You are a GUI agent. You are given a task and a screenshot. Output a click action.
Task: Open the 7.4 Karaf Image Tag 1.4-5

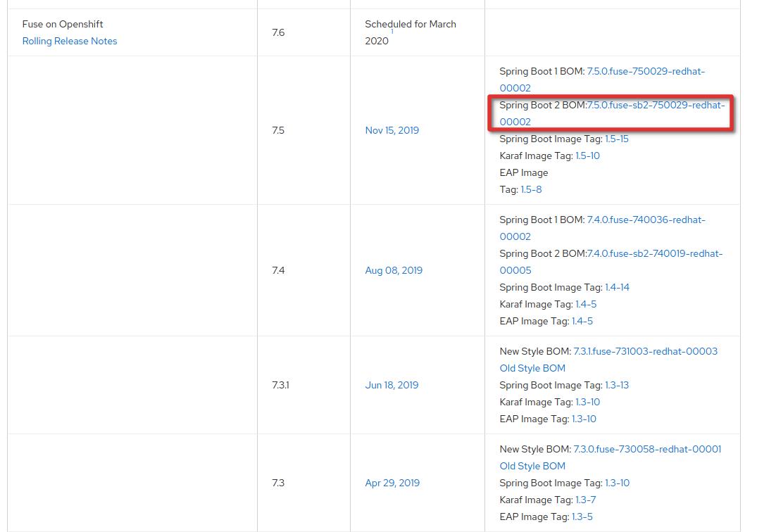[585, 305]
